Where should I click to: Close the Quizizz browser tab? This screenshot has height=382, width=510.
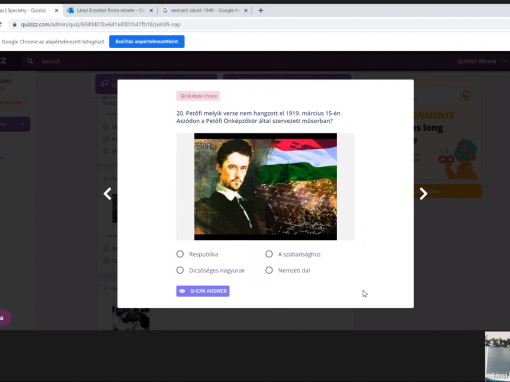click(56, 11)
